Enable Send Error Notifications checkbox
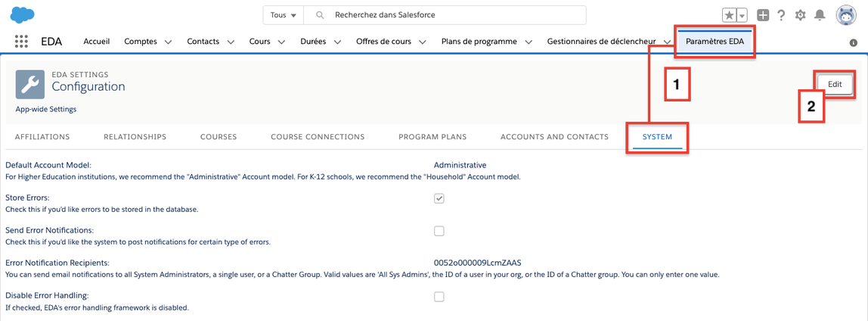Image resolution: width=868 pixels, height=321 pixels. 439,231
